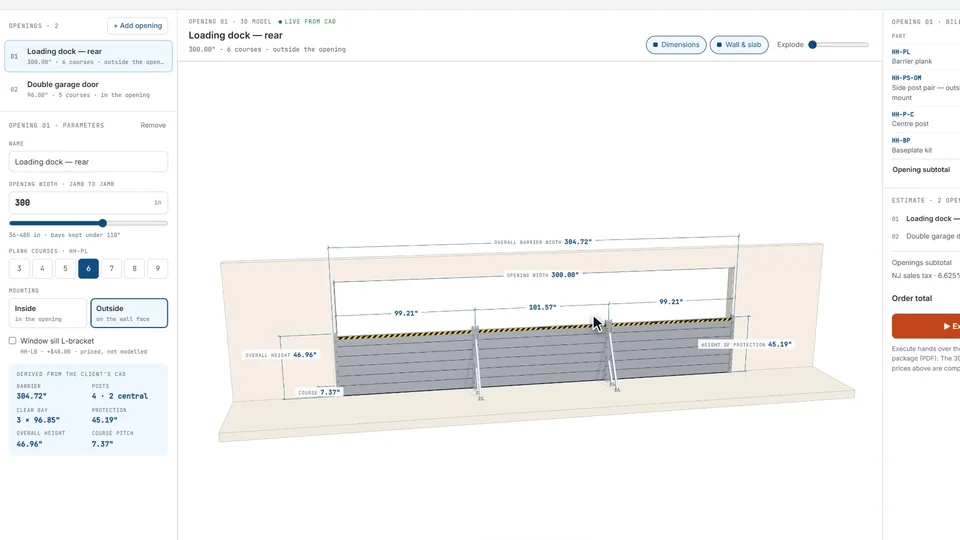Click the course 7.37" dimension label
960x540 pixels.
319,392
